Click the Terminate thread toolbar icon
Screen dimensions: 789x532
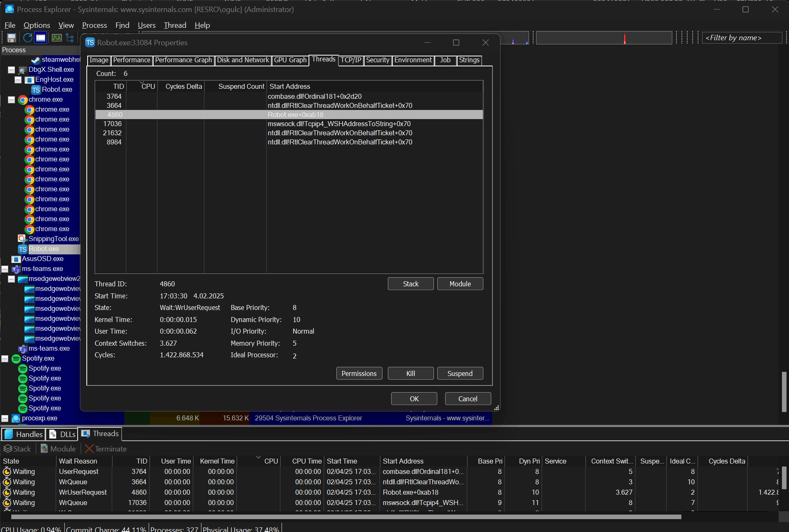[89, 449]
